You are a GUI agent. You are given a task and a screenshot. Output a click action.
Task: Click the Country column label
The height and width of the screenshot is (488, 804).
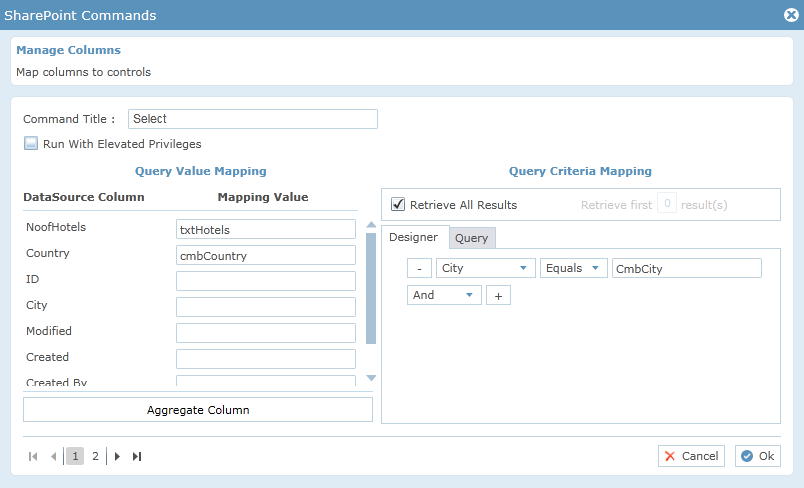pos(48,253)
